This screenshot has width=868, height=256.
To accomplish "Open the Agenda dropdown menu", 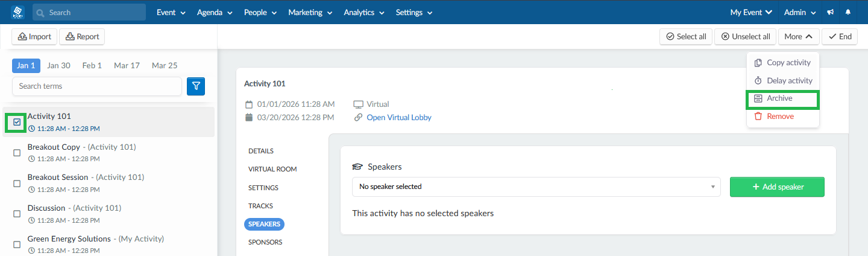I will coord(215,12).
